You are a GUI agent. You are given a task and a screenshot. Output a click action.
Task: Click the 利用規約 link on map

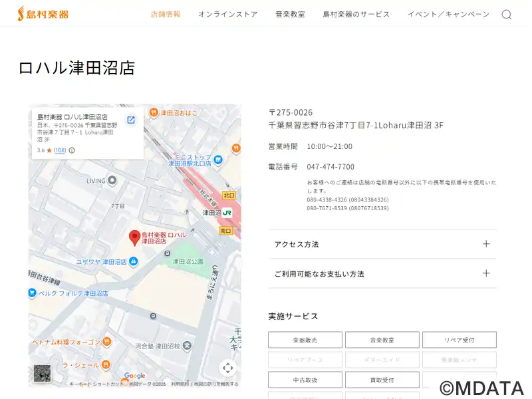[180, 384]
